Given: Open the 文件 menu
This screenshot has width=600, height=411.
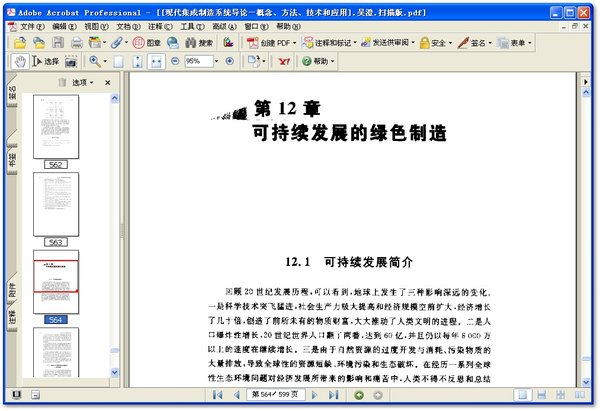Looking at the screenshot, I should 32,26.
